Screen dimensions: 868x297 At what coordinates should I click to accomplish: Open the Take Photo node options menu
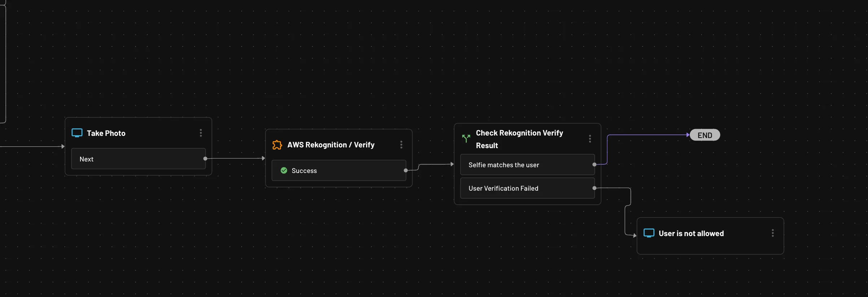[x=201, y=133]
